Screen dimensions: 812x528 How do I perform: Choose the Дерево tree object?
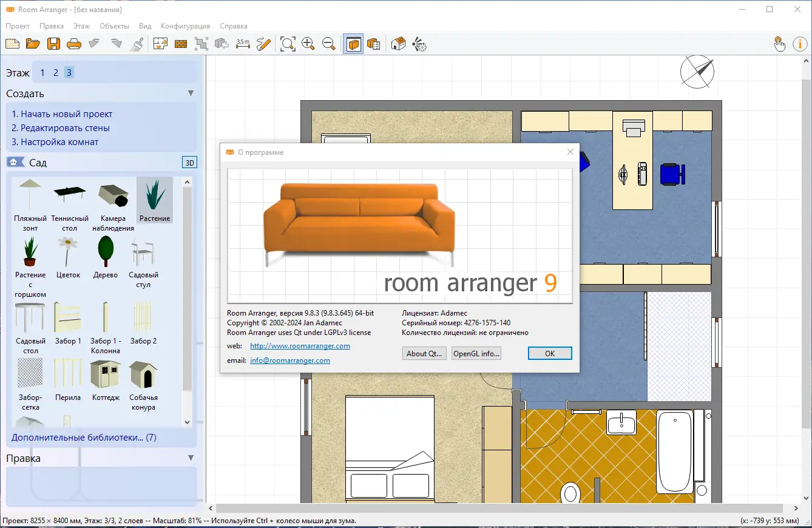tap(106, 257)
